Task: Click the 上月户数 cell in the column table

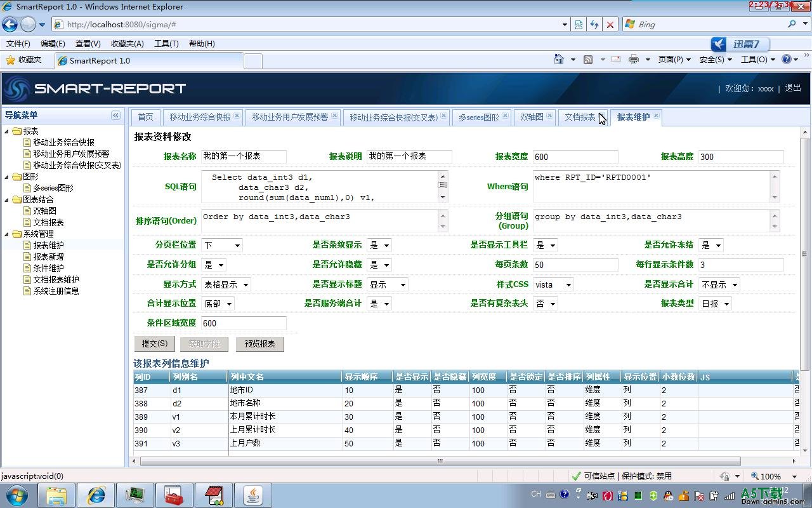Action: tap(285, 443)
